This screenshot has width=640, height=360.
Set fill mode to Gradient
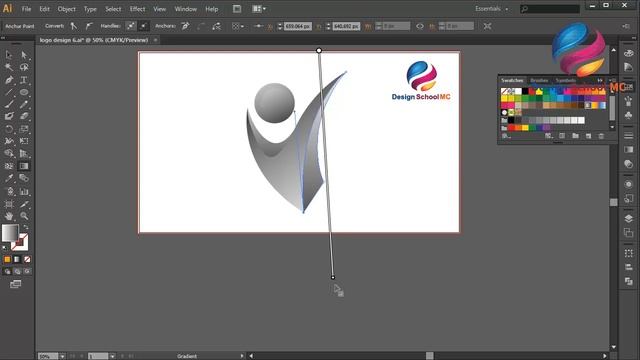(x=17, y=259)
